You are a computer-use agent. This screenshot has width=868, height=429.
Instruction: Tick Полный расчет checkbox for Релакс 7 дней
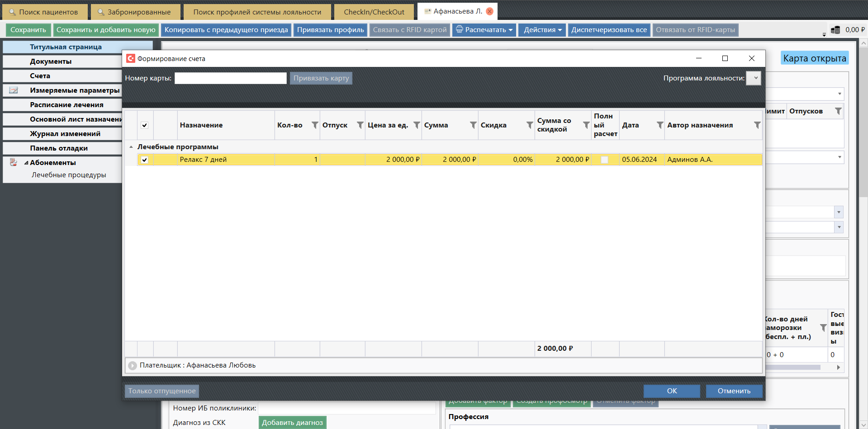pos(604,160)
